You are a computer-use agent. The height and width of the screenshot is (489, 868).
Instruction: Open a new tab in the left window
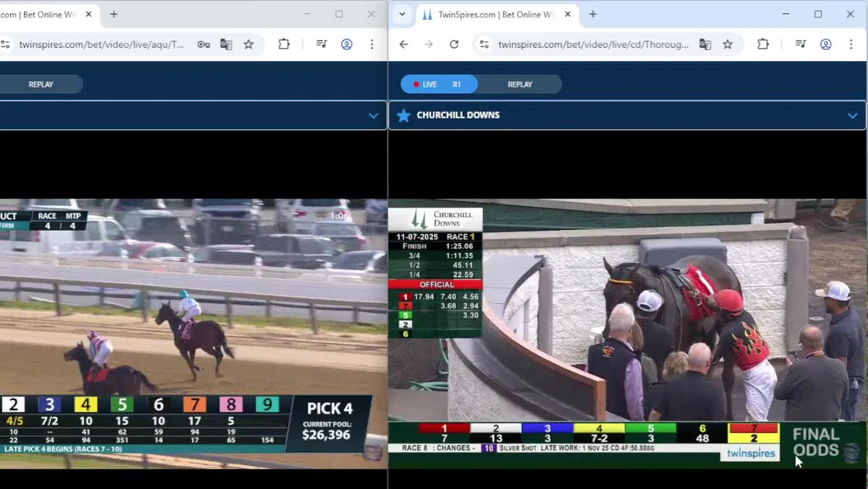[x=113, y=14]
